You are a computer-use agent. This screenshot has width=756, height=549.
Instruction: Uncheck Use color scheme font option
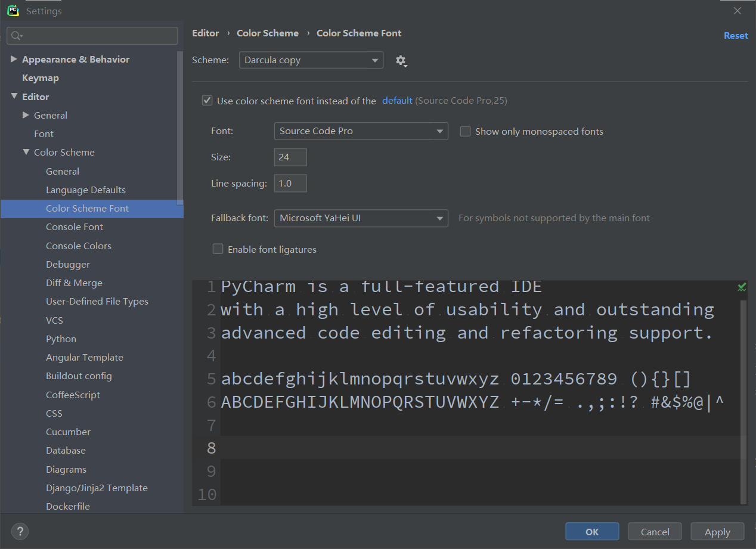(x=207, y=100)
